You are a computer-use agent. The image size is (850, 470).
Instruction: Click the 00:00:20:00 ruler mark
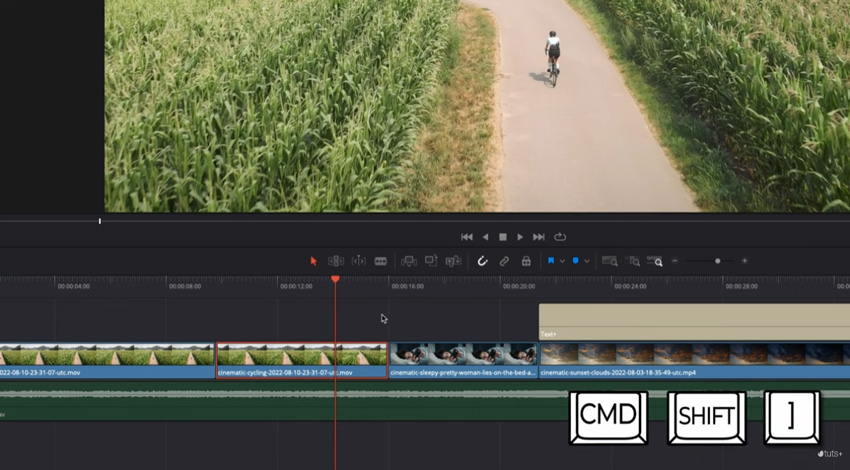click(519, 286)
